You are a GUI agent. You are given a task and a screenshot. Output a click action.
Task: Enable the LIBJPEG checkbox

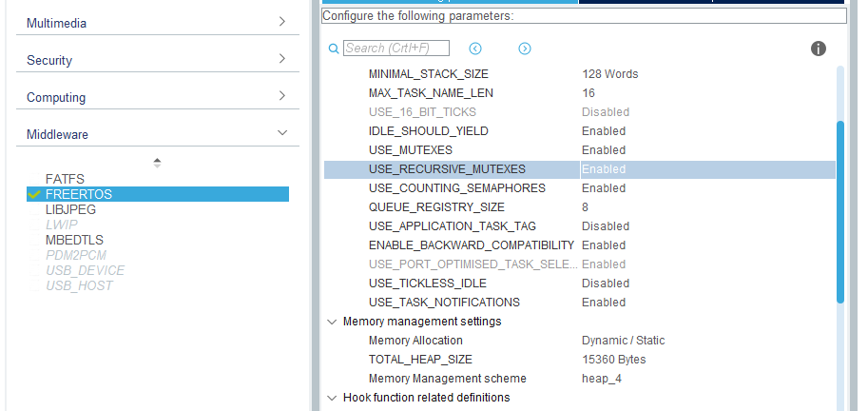tap(34, 210)
